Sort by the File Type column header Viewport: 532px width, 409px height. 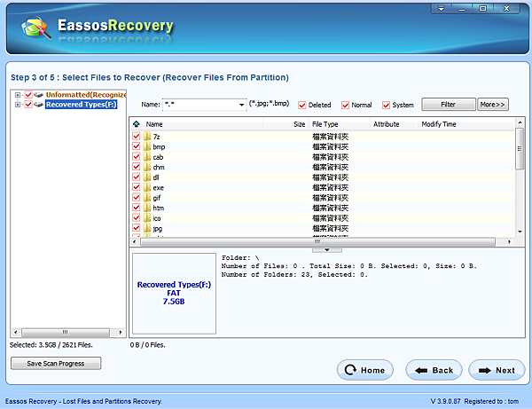[x=340, y=124]
